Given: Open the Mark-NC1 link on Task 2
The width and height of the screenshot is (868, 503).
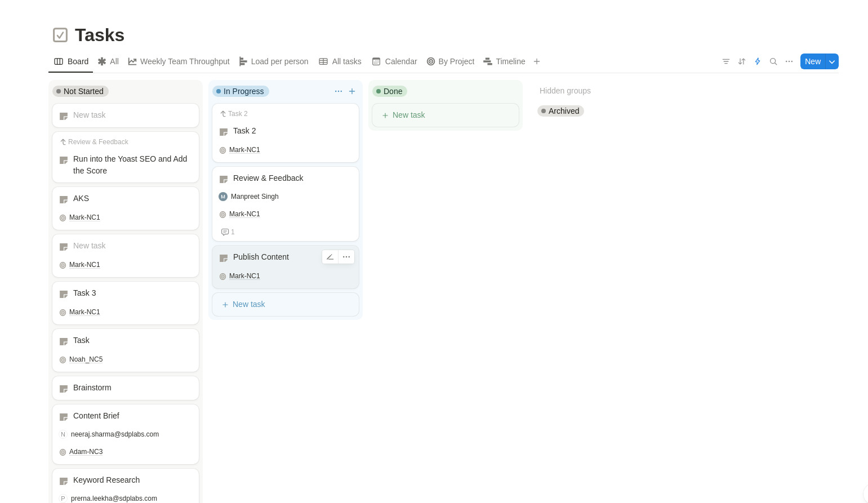Looking at the screenshot, I should [244, 150].
